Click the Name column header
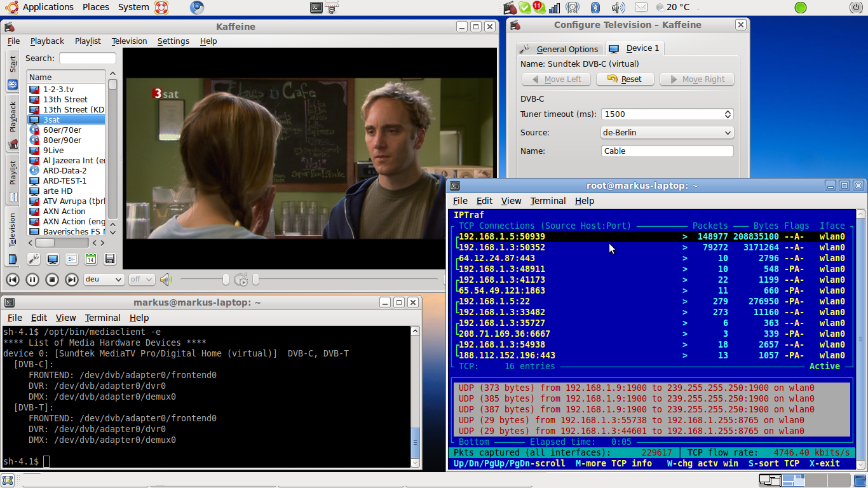Screen dimensions: 868x488 tap(66, 77)
